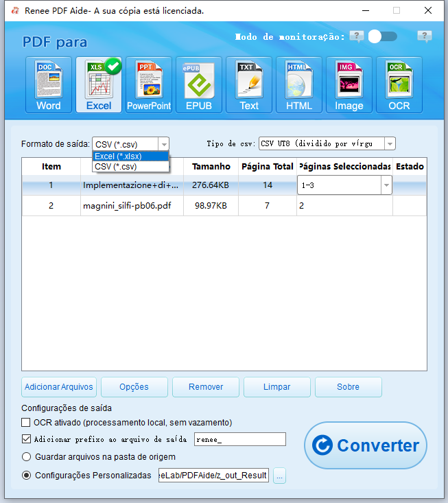Select the Image conversion icon
The width and height of the screenshot is (448, 503).
click(349, 85)
